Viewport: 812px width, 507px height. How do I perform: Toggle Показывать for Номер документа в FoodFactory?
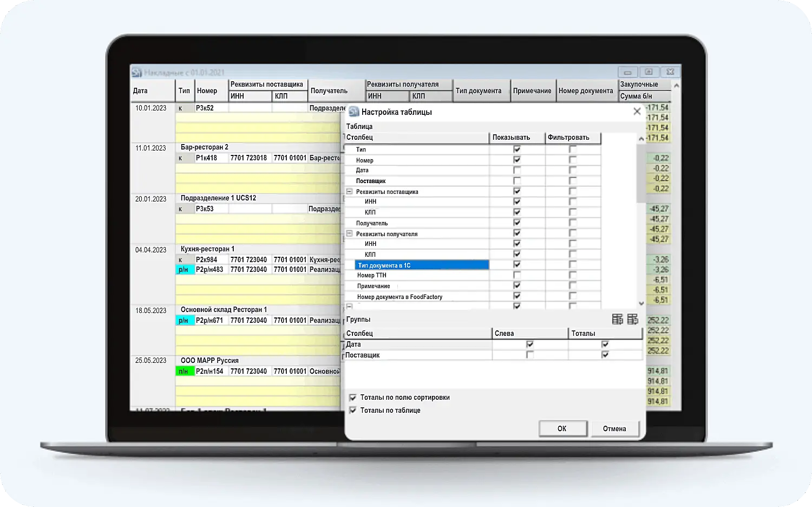coord(517,296)
